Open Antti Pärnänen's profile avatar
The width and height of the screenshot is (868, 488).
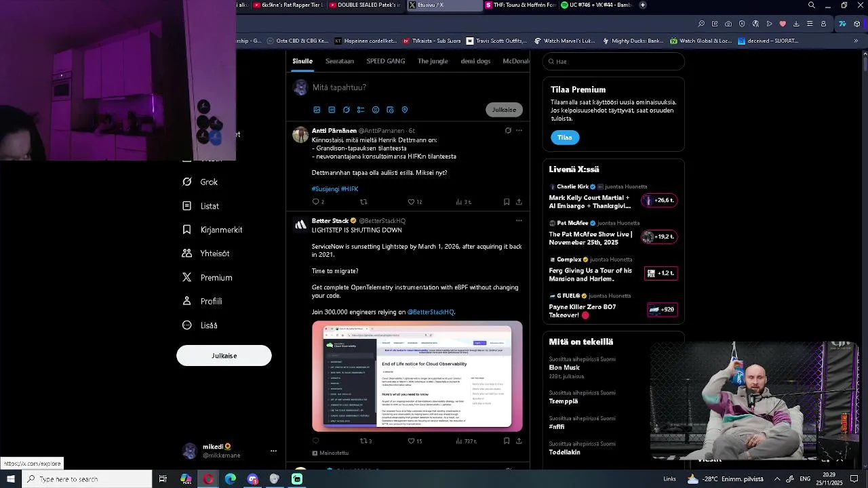[300, 134]
